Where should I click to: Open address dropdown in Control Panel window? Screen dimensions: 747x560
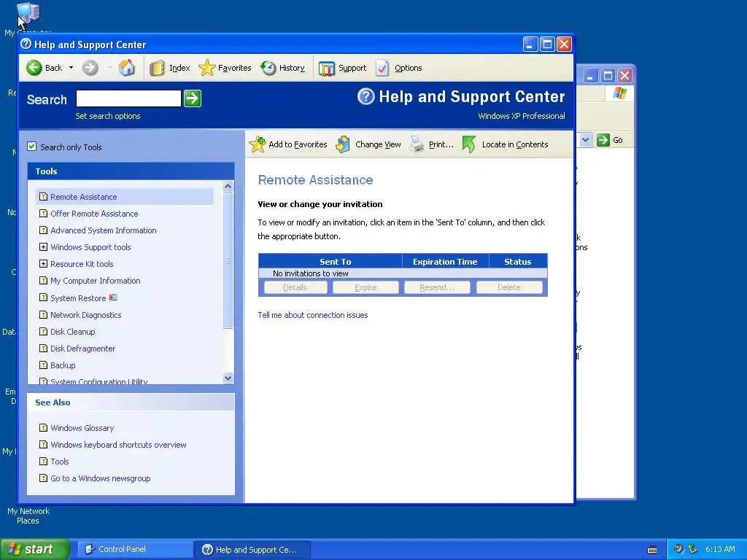click(x=586, y=140)
